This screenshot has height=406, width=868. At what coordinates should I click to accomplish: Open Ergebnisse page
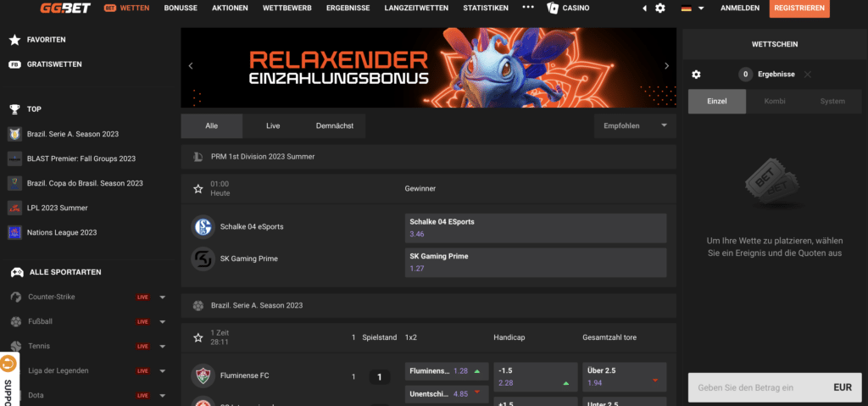(348, 8)
